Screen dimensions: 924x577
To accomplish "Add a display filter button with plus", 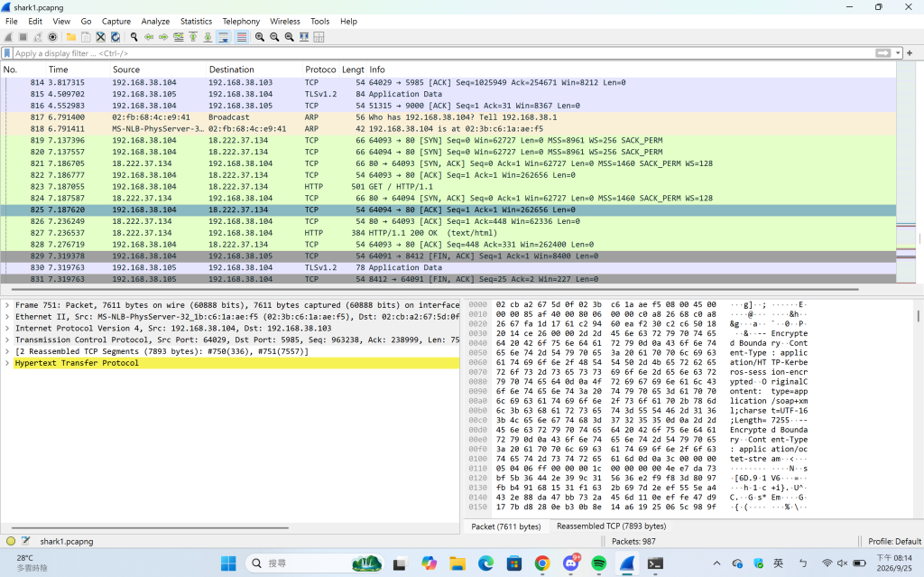I will click(x=910, y=53).
